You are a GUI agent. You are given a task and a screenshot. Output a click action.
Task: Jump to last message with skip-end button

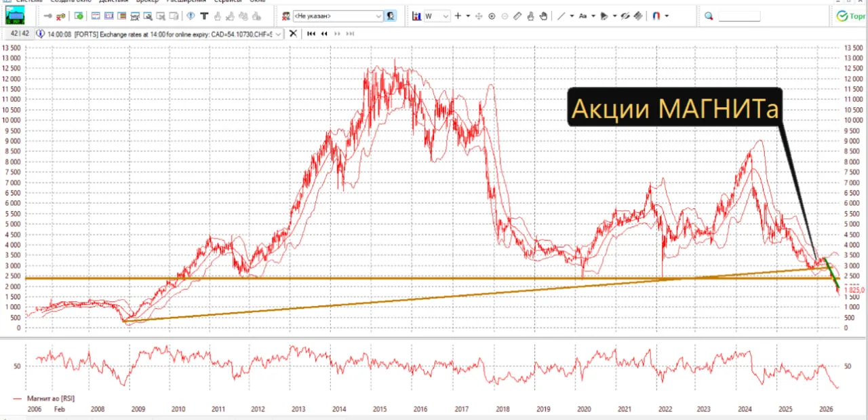point(350,33)
